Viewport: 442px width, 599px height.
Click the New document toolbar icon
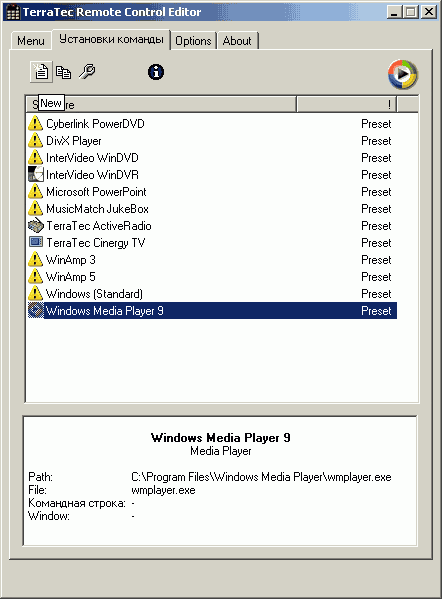point(41,72)
